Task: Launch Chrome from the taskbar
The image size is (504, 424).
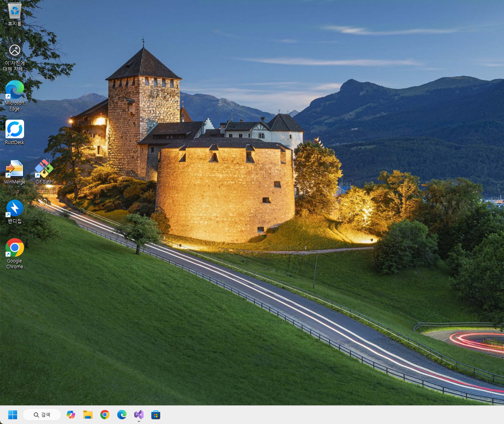Action: coord(105,415)
